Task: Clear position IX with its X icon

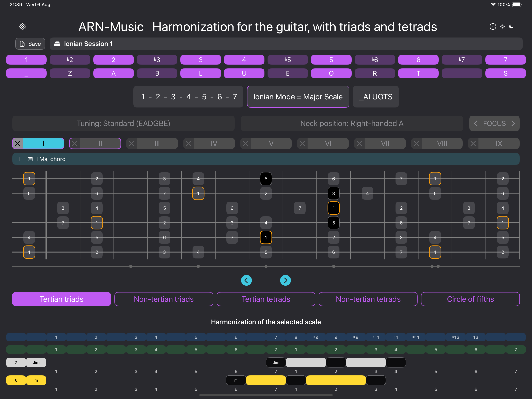Action: click(x=473, y=144)
